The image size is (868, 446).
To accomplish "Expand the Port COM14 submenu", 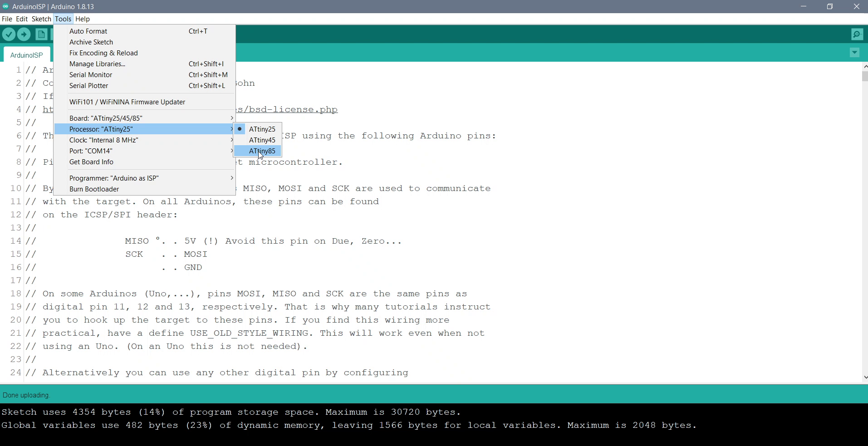I will (x=145, y=151).
